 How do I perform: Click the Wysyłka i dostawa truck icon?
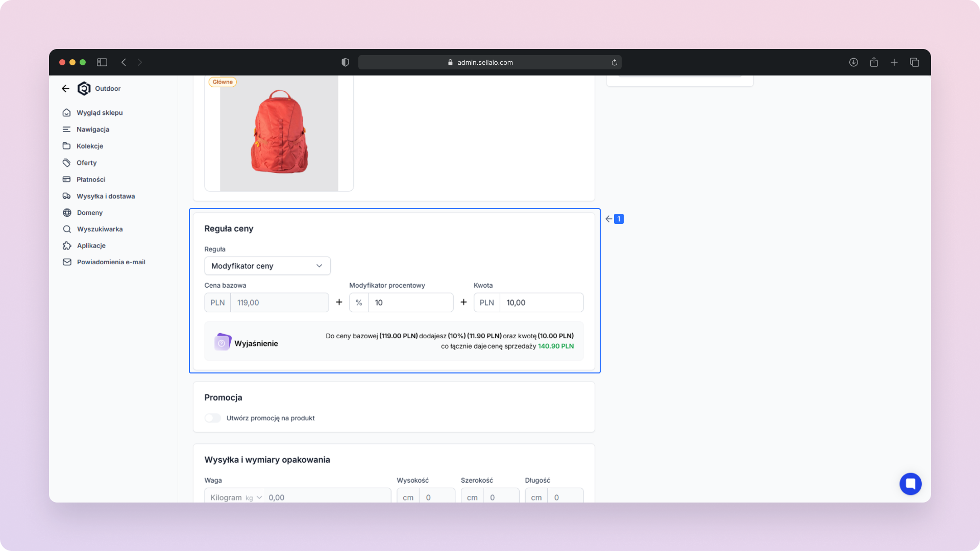66,196
